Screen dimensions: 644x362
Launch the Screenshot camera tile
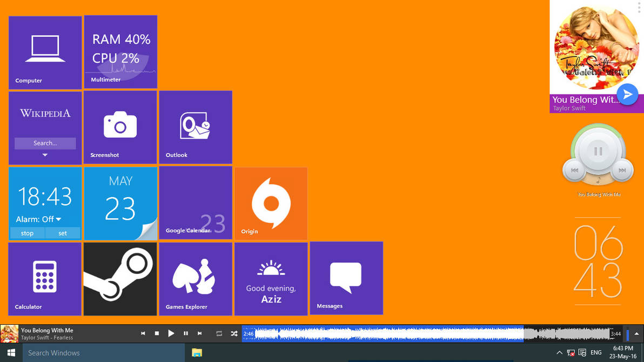click(120, 128)
